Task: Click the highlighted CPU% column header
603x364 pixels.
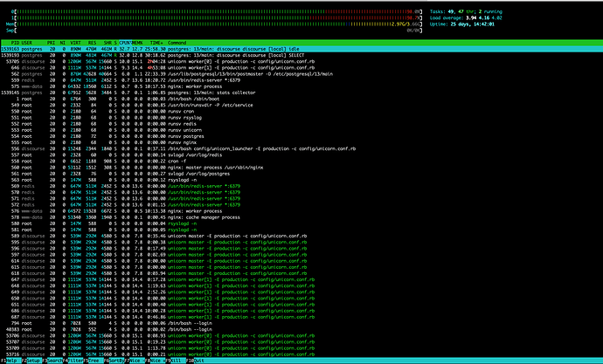Action: click(125, 43)
